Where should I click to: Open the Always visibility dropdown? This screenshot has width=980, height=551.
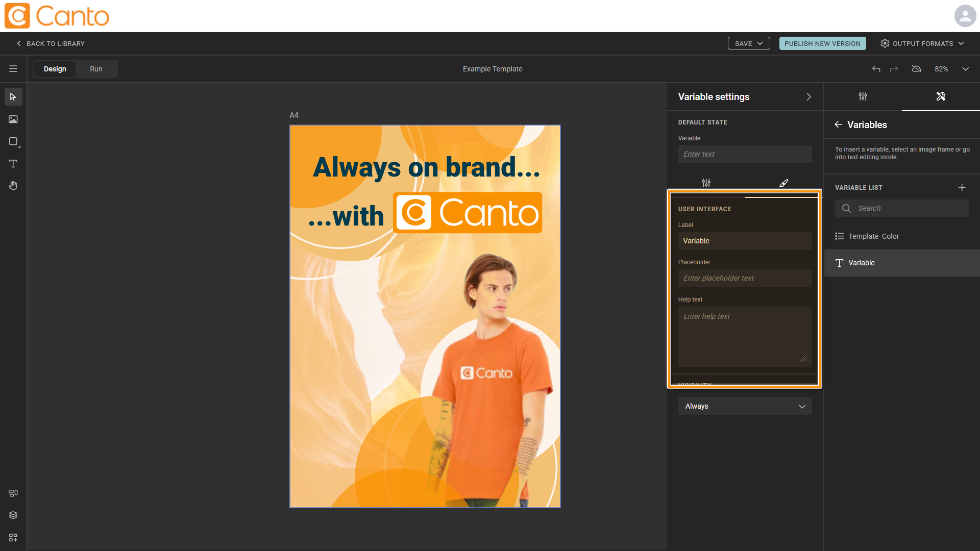pos(745,406)
